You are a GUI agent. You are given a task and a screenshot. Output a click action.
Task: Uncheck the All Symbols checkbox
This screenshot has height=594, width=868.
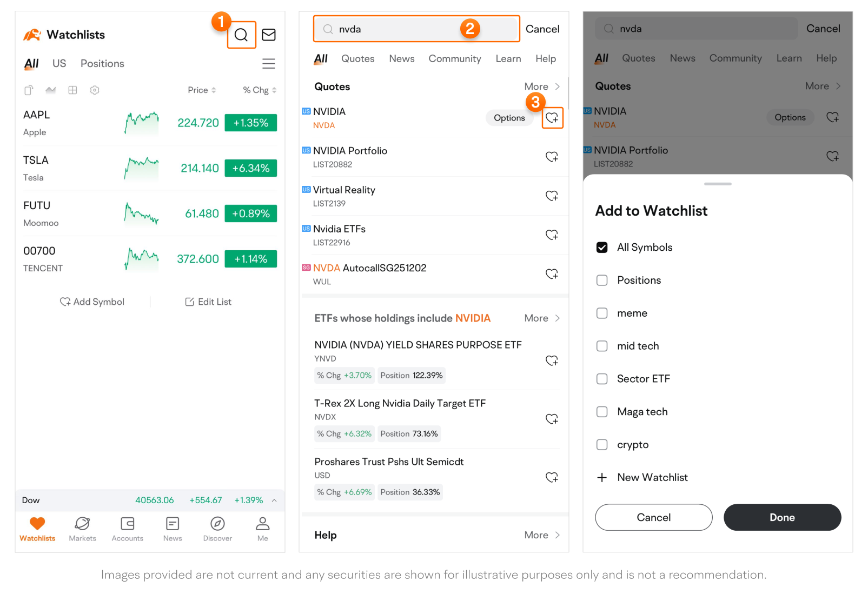[x=602, y=248]
